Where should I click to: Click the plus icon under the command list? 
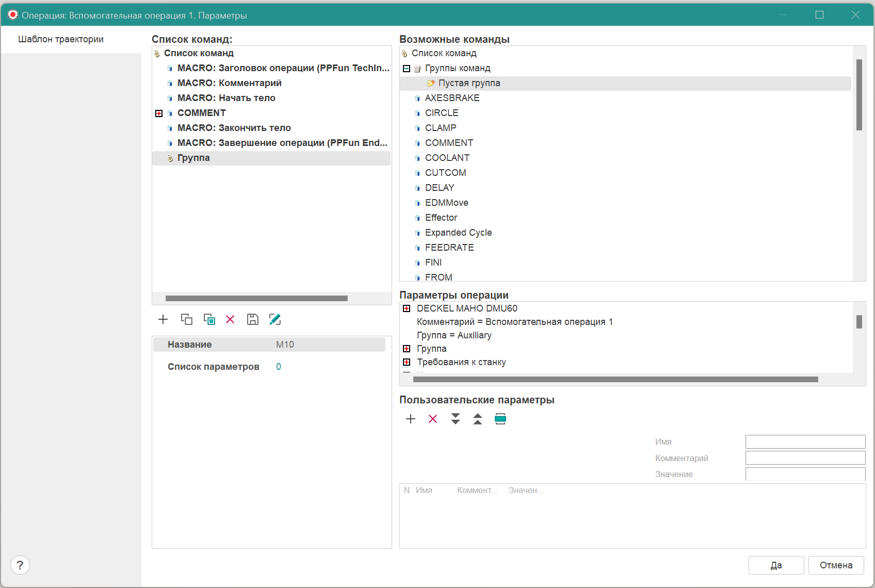tap(163, 319)
